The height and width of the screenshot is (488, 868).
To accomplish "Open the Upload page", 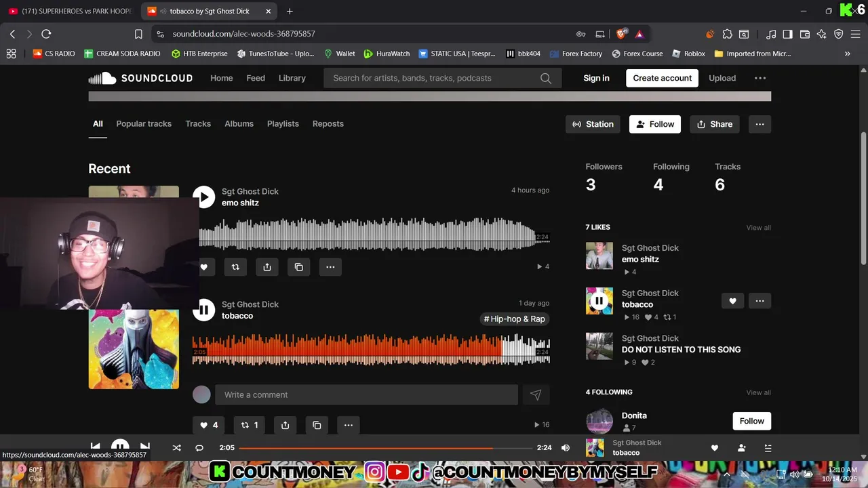I will (722, 78).
